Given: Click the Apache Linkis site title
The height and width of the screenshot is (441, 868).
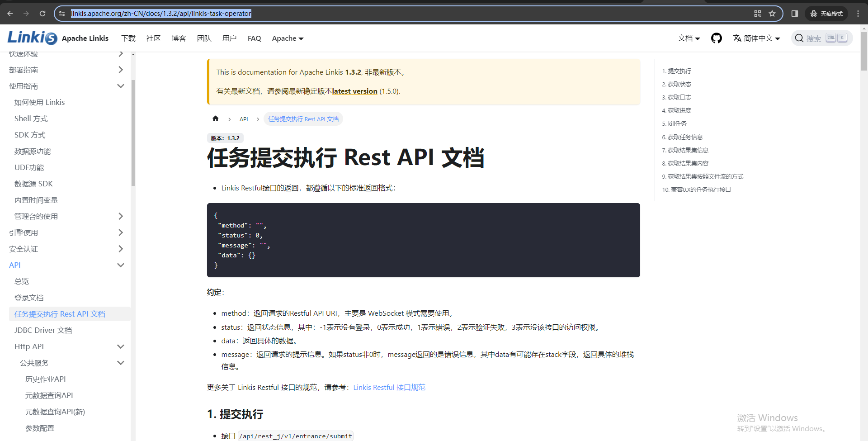Looking at the screenshot, I should [x=85, y=38].
